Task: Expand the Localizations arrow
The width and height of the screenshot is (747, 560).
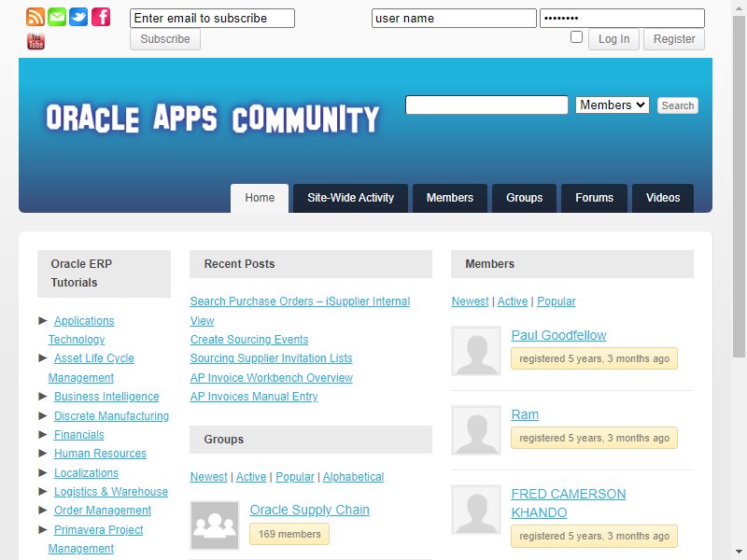Action: tap(43, 473)
